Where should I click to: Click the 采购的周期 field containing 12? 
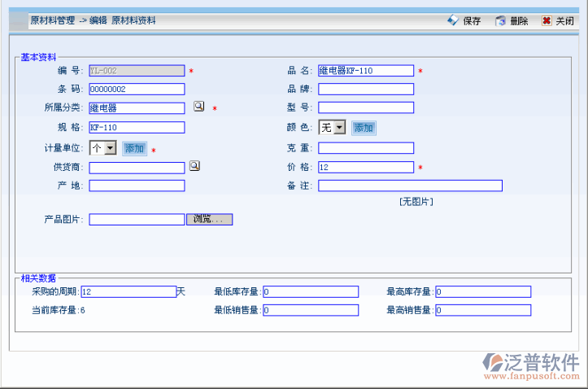[128, 291]
